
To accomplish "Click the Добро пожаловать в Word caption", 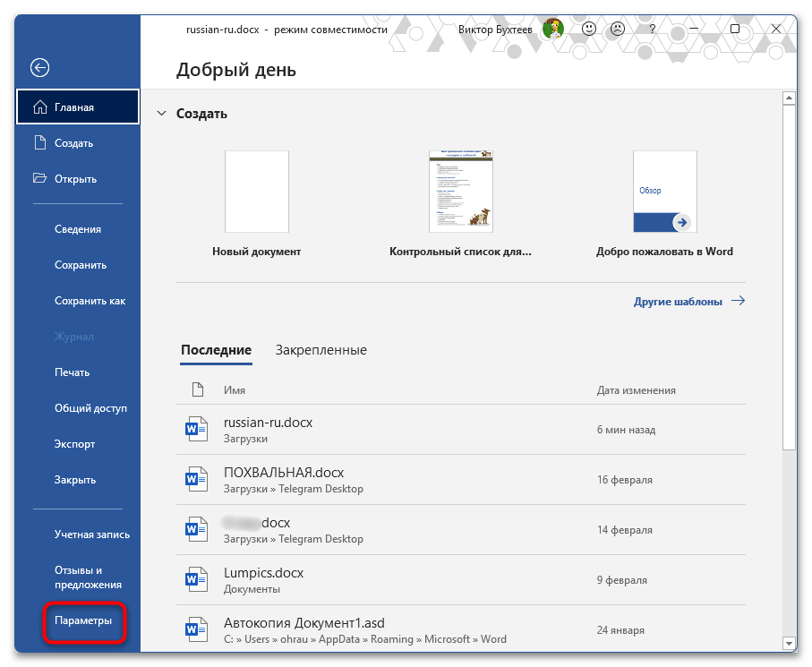I will (x=664, y=252).
